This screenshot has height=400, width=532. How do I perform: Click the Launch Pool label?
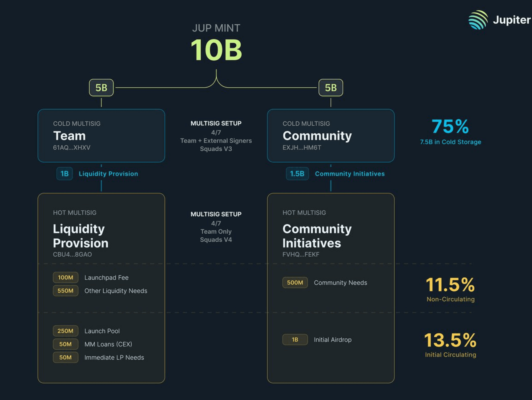102,331
